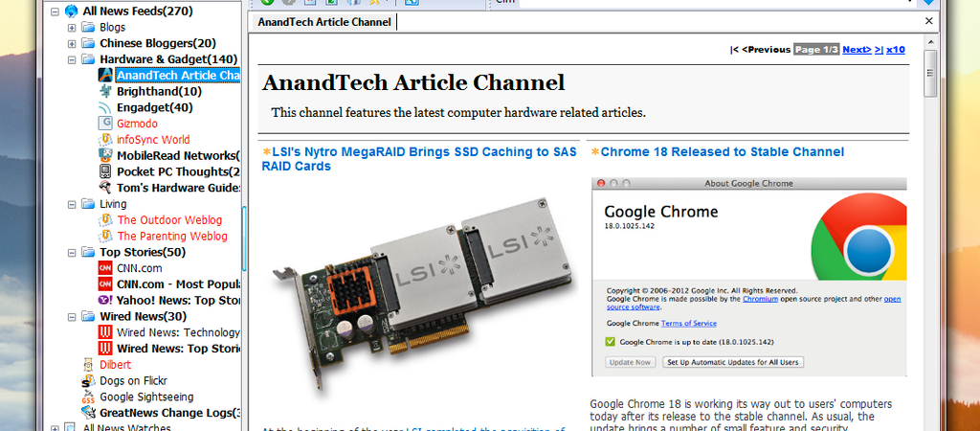This screenshot has width=980, height=431.
Task: Click the article pane vertical scrollbar thumb
Action: (930, 73)
